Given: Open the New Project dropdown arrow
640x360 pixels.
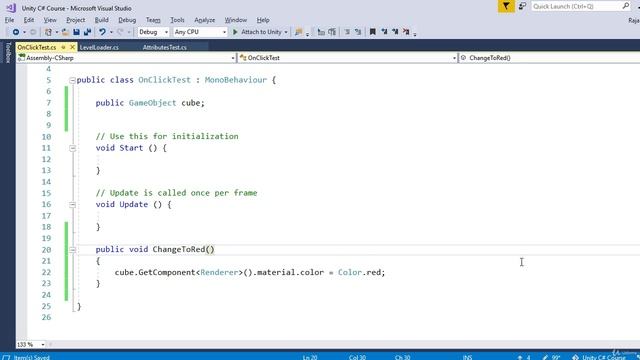Looking at the screenshot, I should pyautogui.click(x=57, y=32).
